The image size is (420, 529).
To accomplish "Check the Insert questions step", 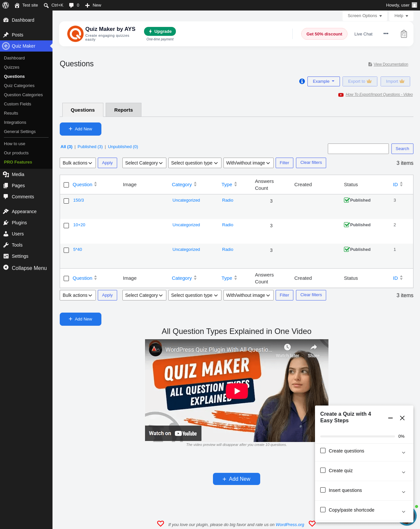I will pos(323,490).
